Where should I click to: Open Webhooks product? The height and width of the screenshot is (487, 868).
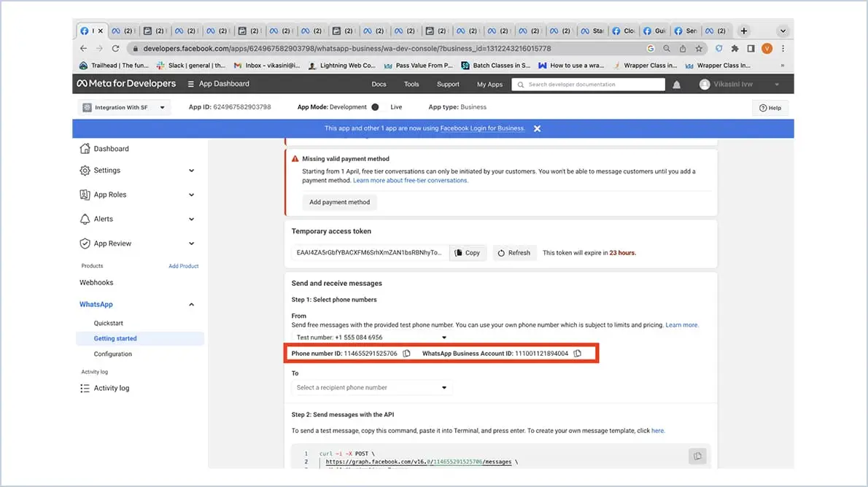click(x=96, y=282)
